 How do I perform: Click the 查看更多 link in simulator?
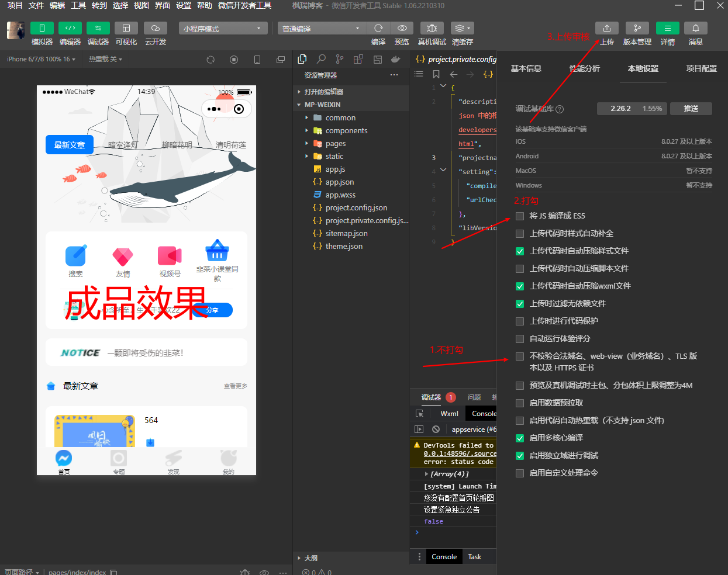[236, 386]
